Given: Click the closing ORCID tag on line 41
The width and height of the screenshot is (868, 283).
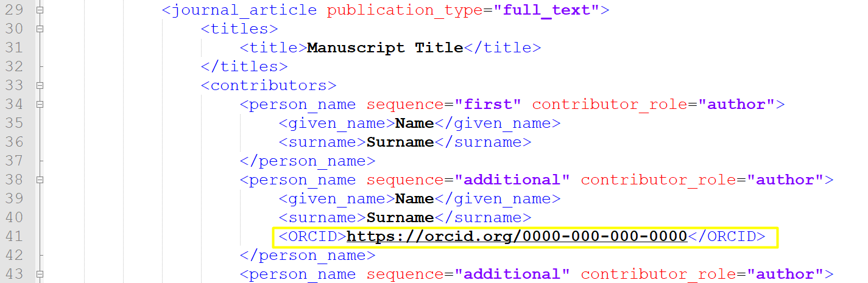Looking at the screenshot, I should [726, 236].
